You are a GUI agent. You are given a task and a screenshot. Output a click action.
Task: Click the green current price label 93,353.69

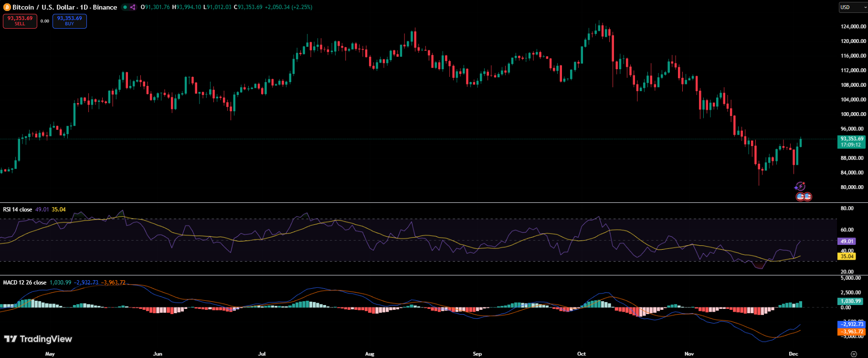[x=852, y=142]
